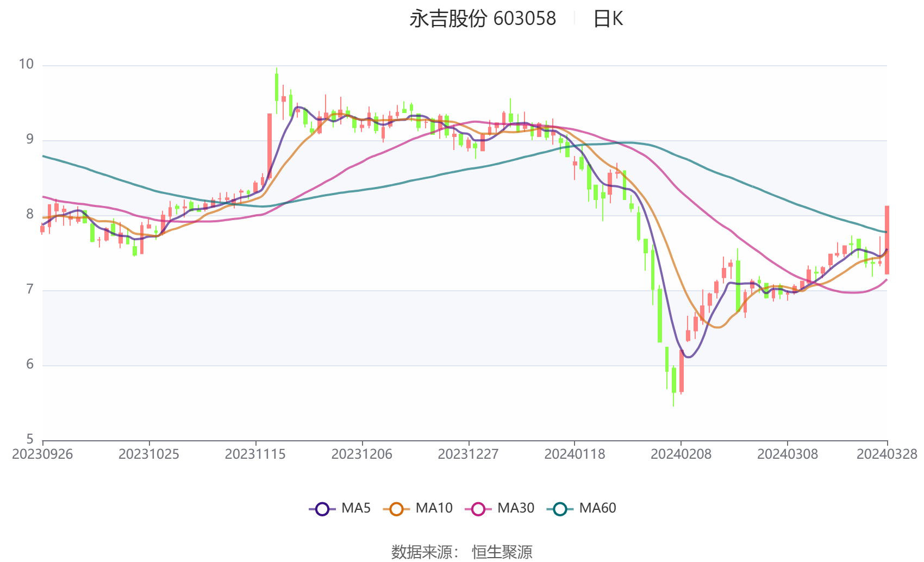This screenshot has width=924, height=562.
Task: Toggle the MA5 legend circle icon
Action: (322, 509)
